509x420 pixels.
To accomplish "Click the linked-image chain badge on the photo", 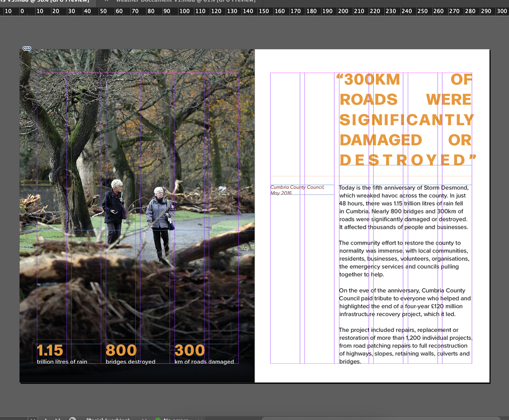I will (x=27, y=48).
